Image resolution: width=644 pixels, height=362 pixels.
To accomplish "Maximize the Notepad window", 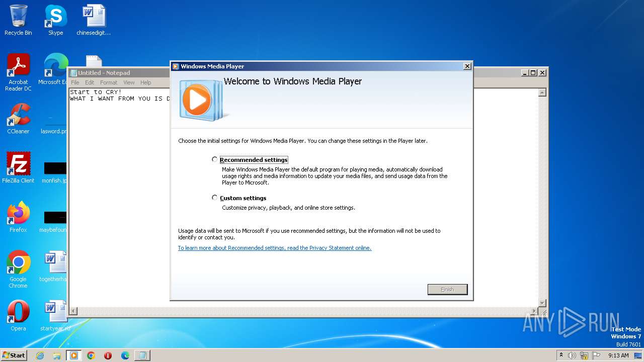I will (533, 72).
